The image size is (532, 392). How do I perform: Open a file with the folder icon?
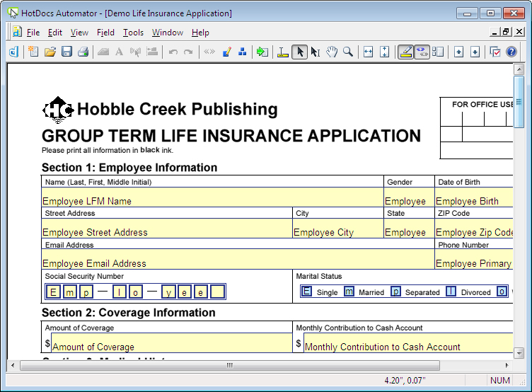(x=50, y=52)
